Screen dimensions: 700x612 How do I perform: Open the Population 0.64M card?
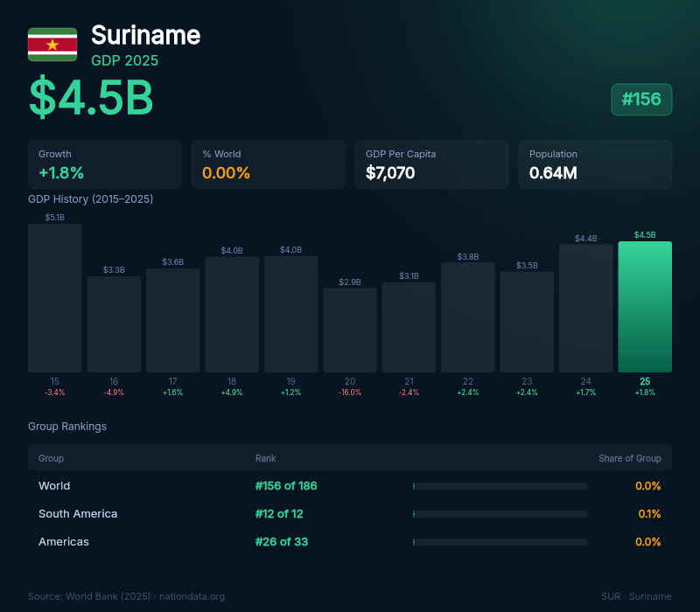click(x=595, y=164)
